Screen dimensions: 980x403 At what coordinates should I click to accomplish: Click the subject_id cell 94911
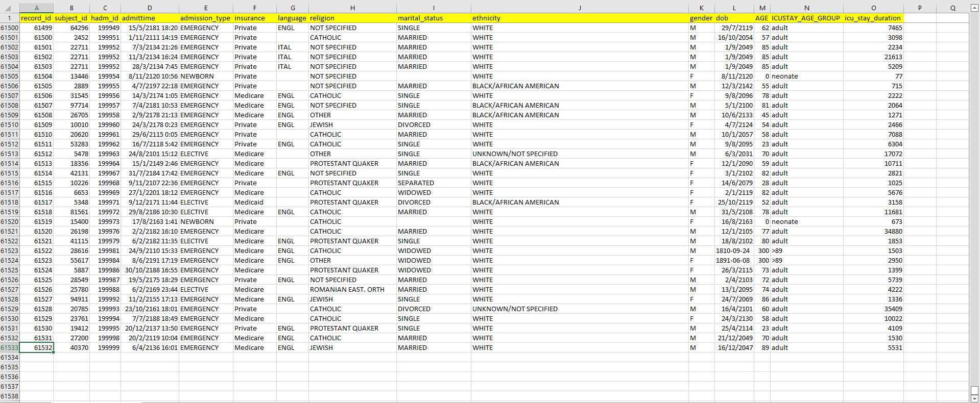(71, 299)
